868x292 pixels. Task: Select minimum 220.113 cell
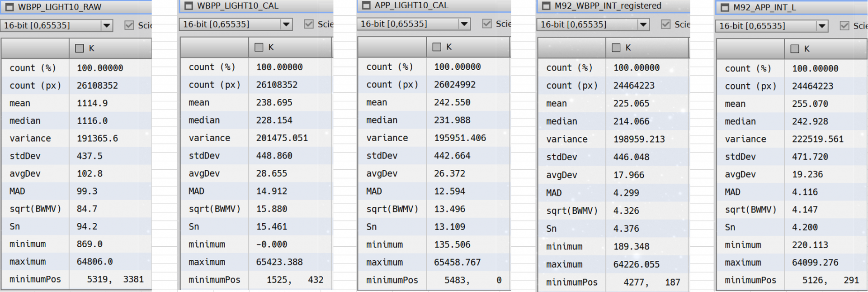pyautogui.click(x=810, y=245)
